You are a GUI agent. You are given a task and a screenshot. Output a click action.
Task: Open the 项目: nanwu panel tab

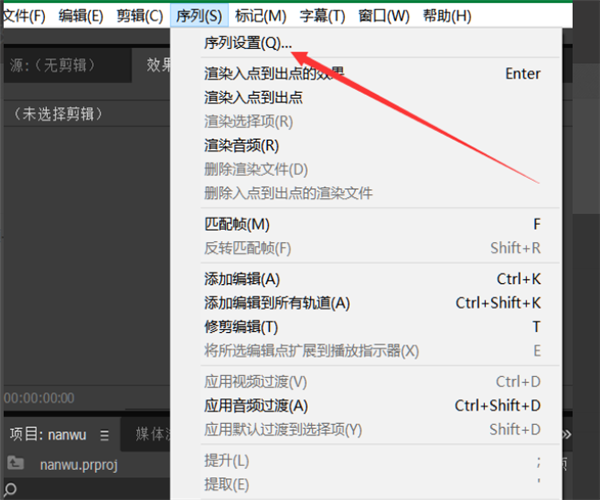[x=48, y=435]
